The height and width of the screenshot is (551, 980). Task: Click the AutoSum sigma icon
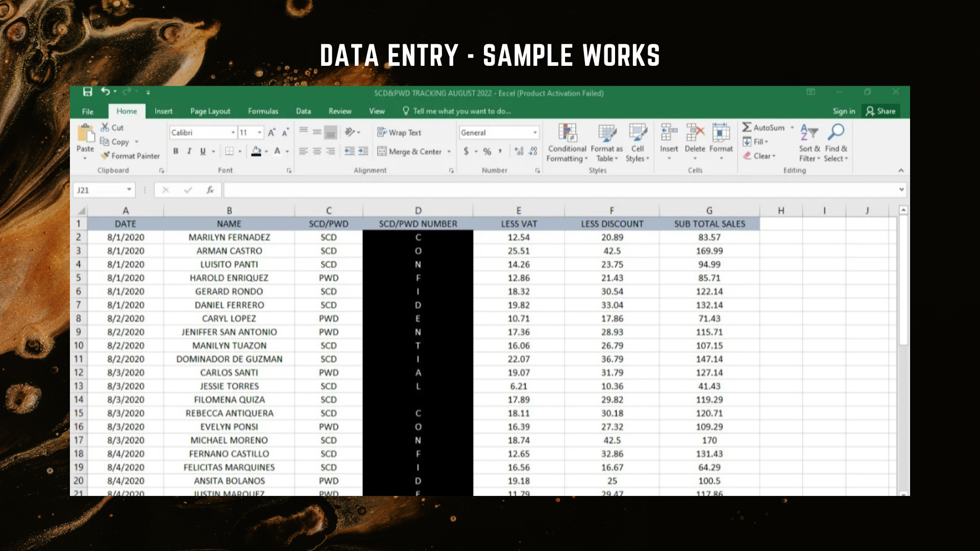(x=747, y=128)
